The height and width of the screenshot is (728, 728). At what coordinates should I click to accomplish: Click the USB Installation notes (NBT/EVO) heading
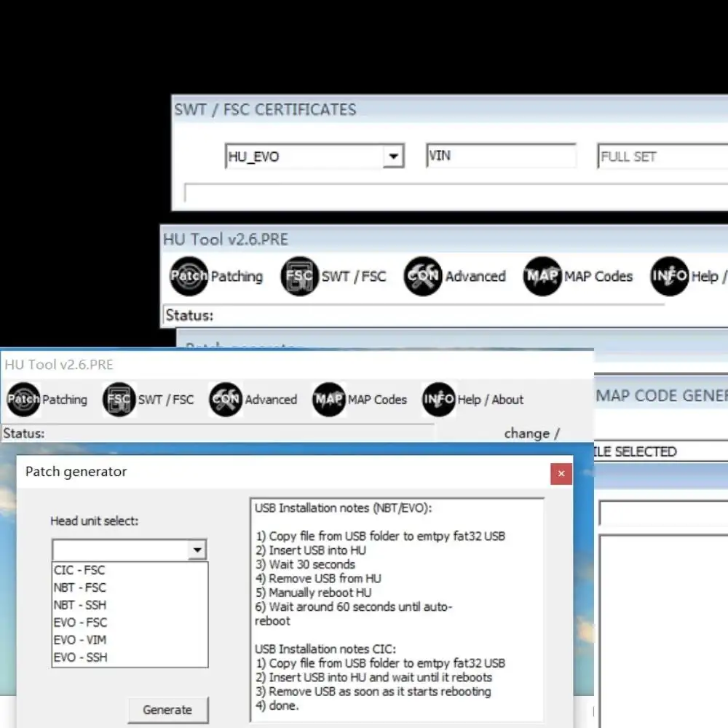343,508
